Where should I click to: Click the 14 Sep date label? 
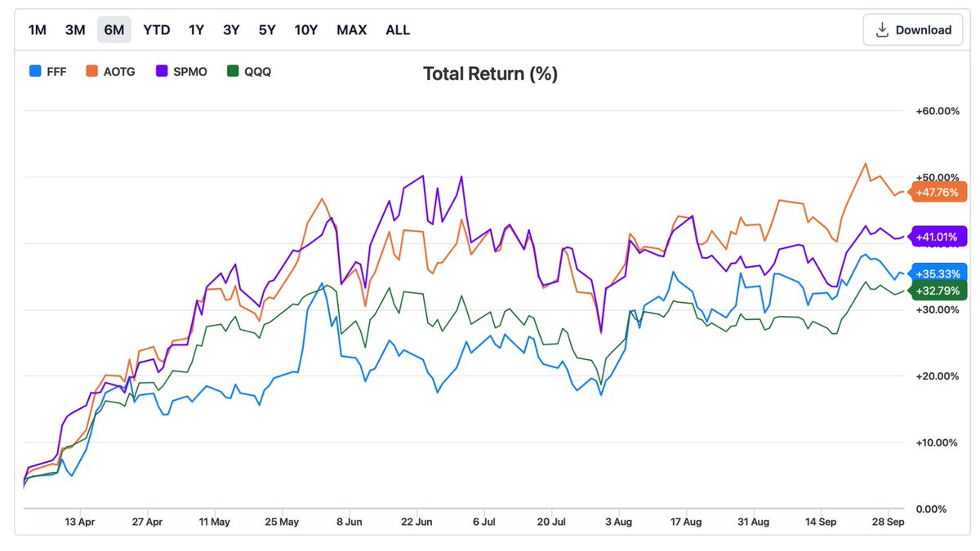point(822,521)
